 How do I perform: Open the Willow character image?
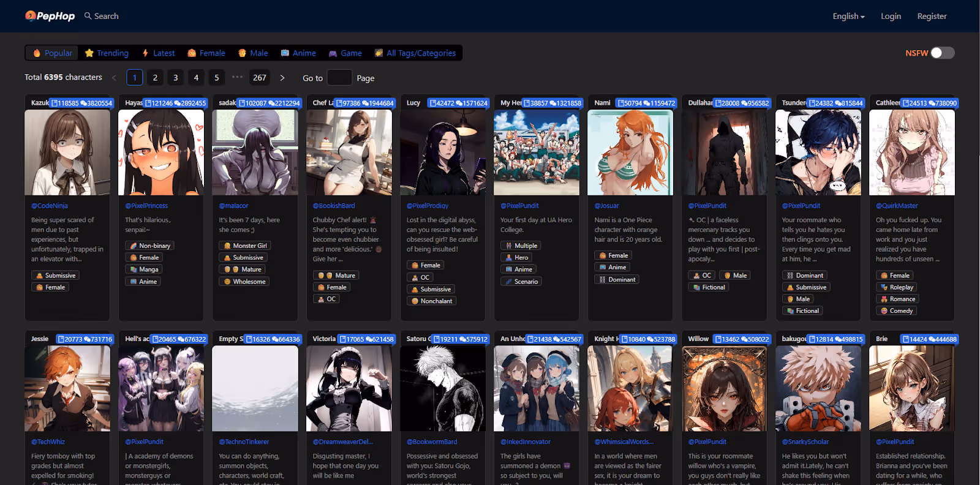725,389
